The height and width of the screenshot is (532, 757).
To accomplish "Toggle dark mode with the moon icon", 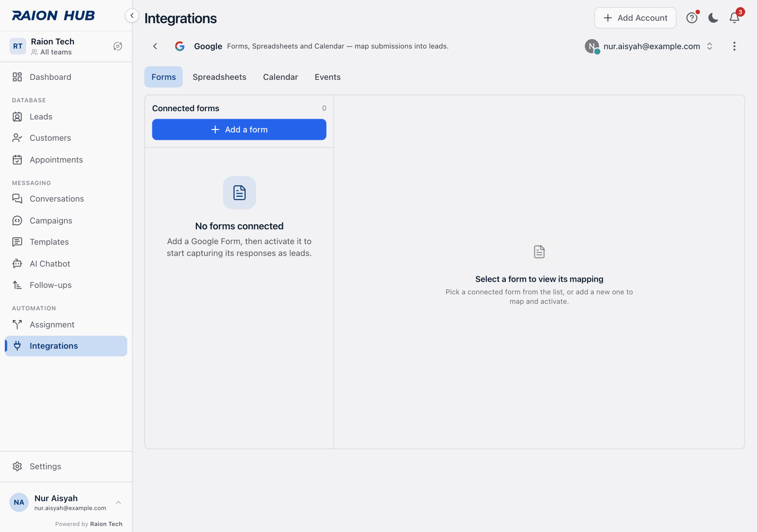I will [713, 18].
